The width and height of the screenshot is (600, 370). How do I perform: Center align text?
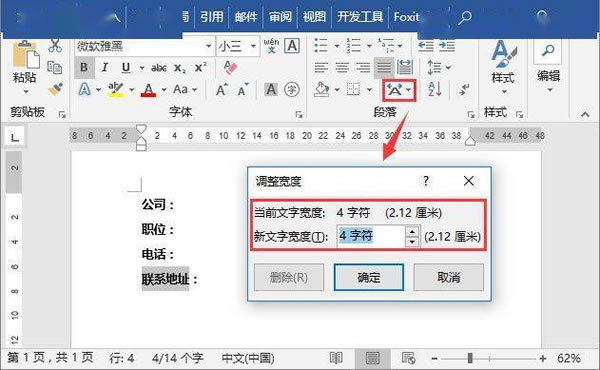(x=342, y=68)
